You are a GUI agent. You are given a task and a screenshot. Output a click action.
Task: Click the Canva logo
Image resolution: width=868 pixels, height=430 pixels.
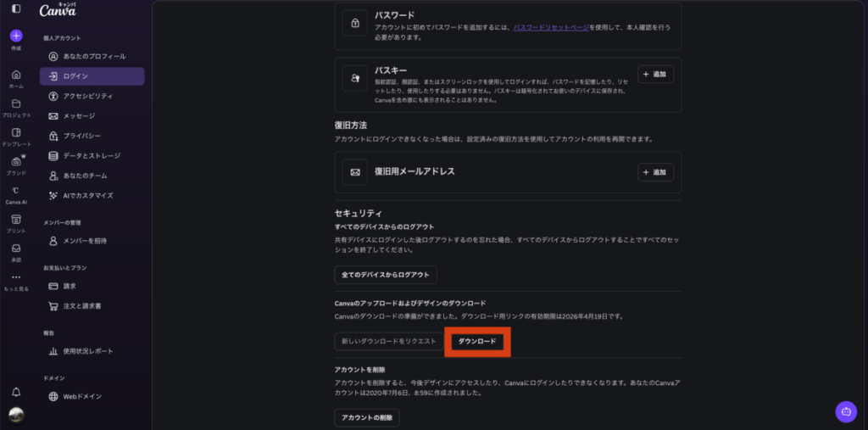tap(58, 9)
